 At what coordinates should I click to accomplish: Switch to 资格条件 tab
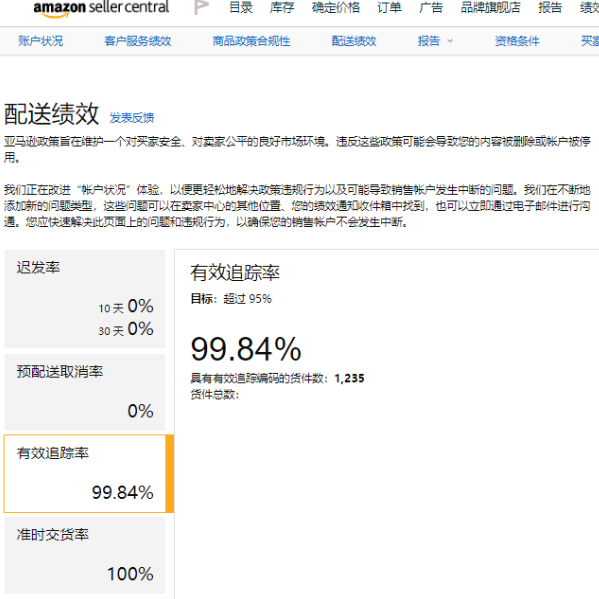coord(517,41)
